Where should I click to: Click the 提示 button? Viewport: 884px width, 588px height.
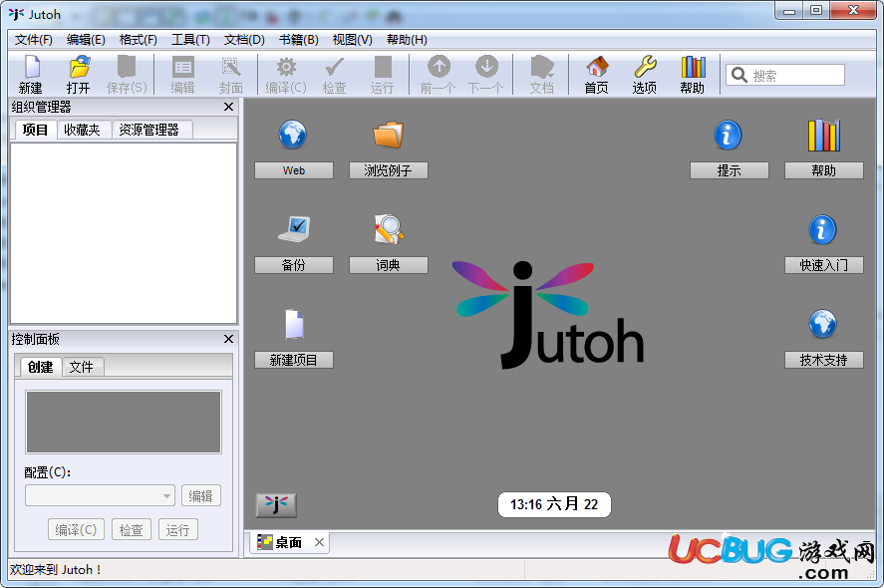[730, 170]
